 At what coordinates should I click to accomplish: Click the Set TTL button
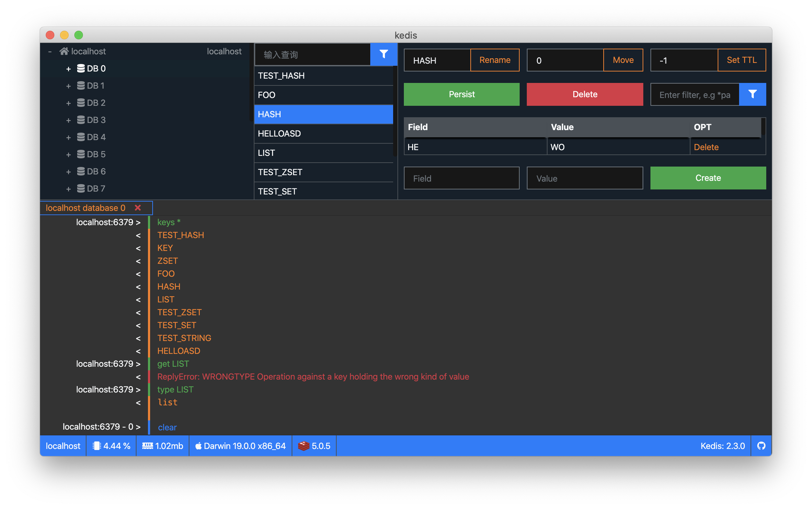click(742, 60)
